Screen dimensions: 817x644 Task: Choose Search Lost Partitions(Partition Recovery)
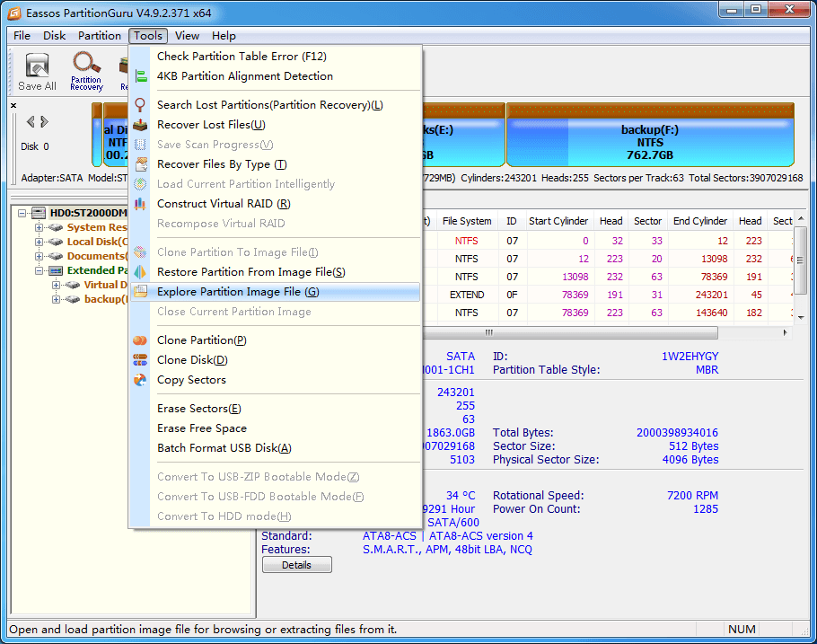click(275, 105)
